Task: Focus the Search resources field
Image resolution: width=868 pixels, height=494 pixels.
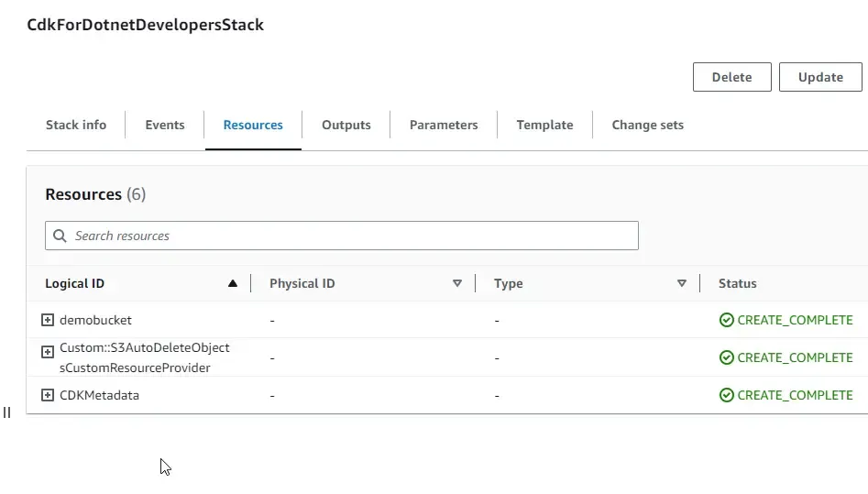Action: [x=342, y=236]
